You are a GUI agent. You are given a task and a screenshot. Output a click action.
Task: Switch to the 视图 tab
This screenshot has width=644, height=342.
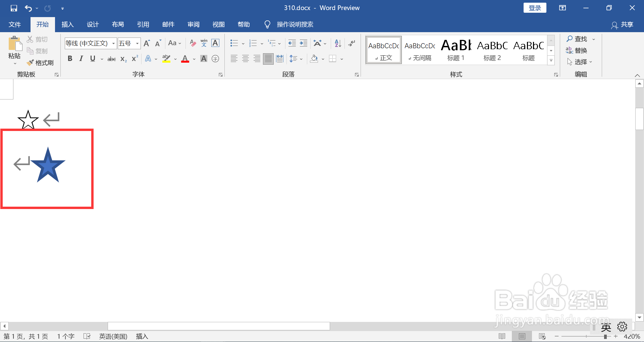click(219, 24)
